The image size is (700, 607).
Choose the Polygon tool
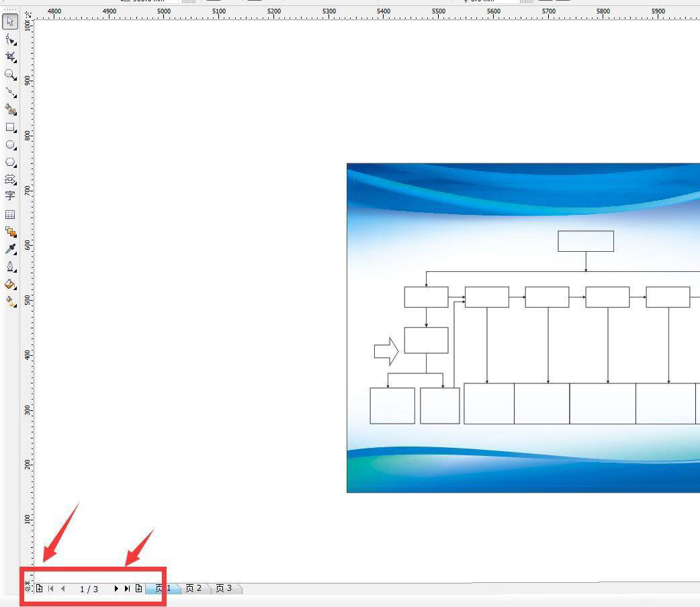pos(10,162)
